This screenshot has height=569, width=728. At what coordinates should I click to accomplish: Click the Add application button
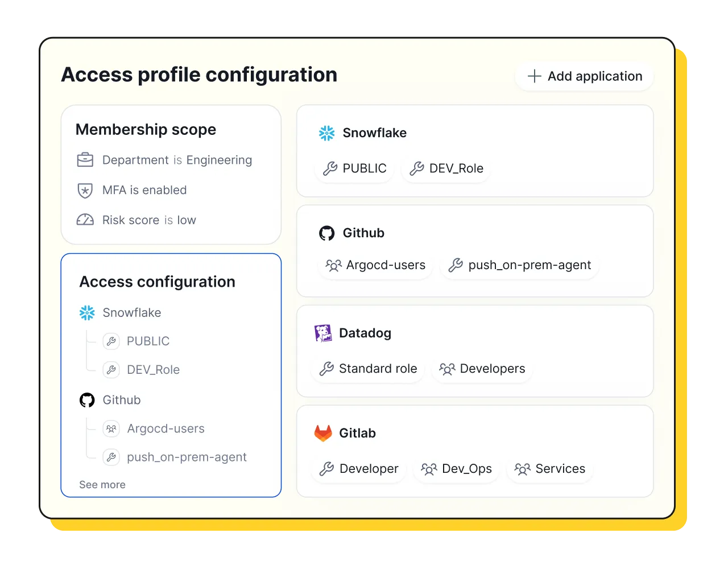coord(584,76)
